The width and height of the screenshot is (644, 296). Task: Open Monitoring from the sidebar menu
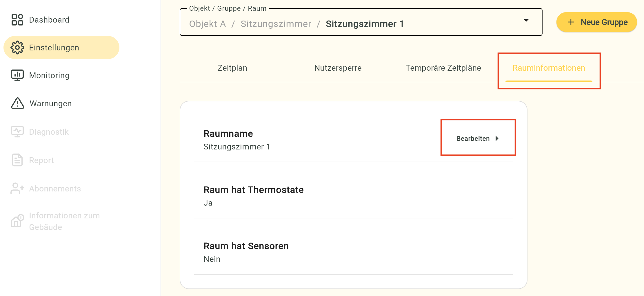tap(49, 75)
